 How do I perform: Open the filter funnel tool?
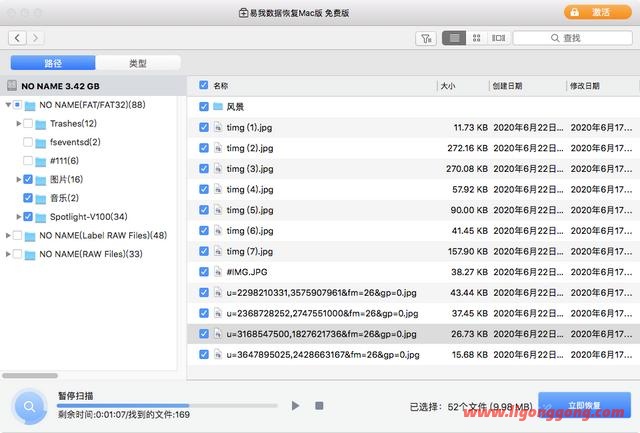coord(426,38)
